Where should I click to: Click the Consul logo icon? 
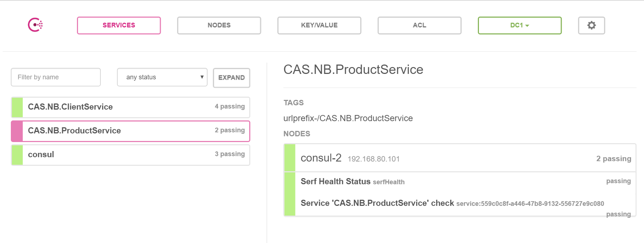coord(35,25)
